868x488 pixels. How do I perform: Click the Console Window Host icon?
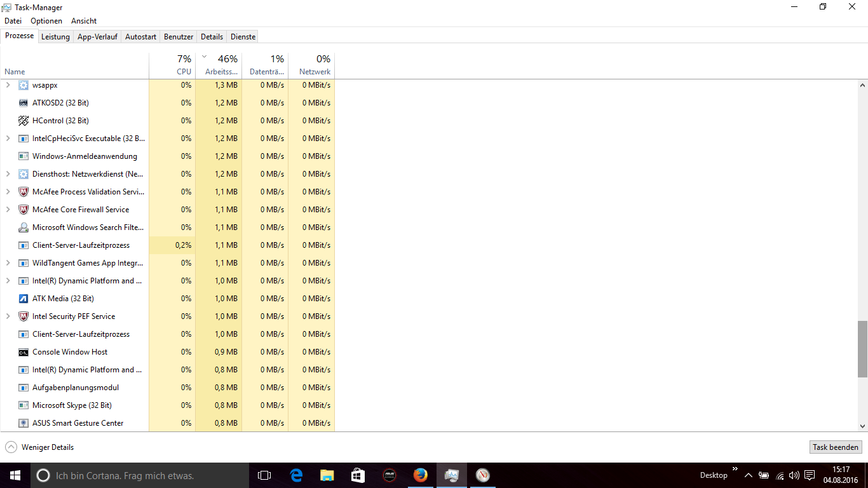[24, 352]
